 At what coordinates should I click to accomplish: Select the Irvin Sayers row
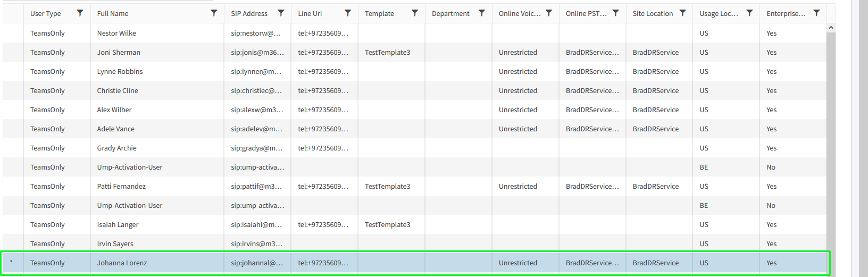click(115, 244)
